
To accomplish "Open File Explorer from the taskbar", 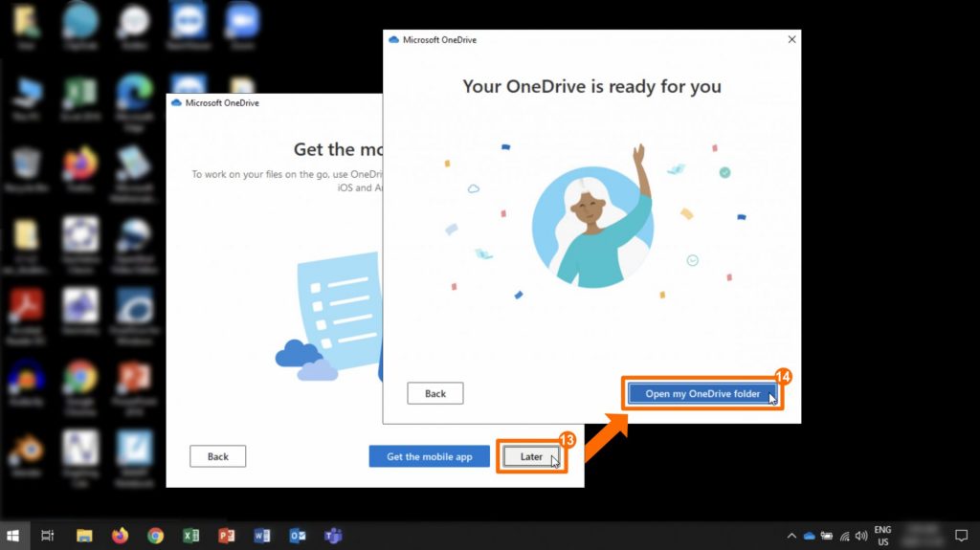I will 84,536.
